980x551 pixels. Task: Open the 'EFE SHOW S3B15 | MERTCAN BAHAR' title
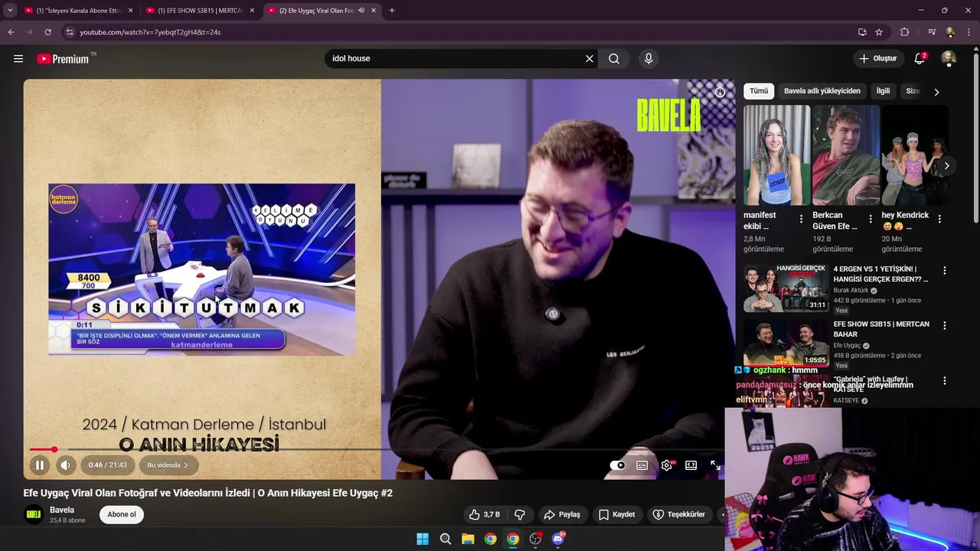[881, 329]
